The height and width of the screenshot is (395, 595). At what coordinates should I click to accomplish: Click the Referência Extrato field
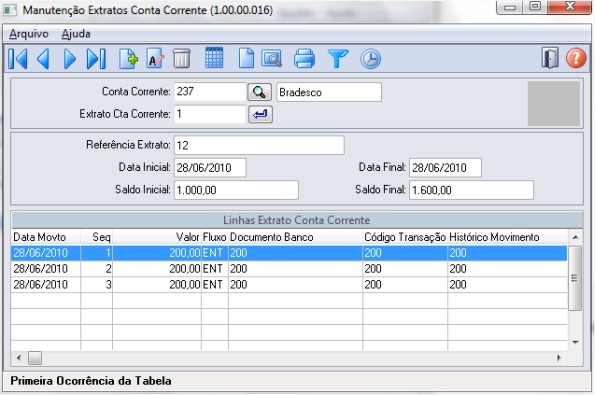259,145
